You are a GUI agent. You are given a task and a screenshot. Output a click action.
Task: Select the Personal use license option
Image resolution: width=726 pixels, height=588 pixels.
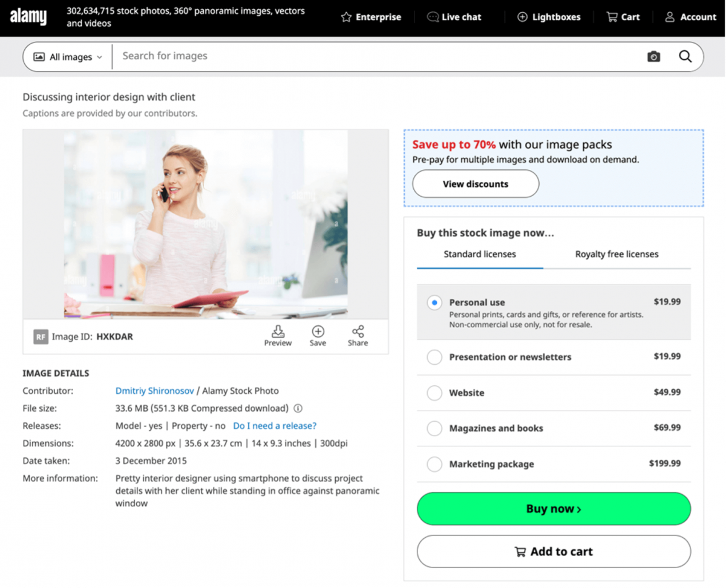(434, 302)
